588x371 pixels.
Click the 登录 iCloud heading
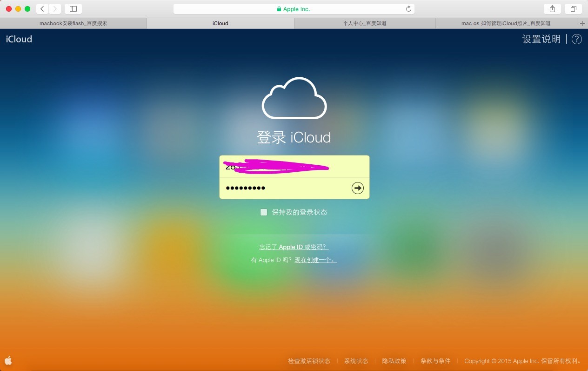pyautogui.click(x=294, y=137)
